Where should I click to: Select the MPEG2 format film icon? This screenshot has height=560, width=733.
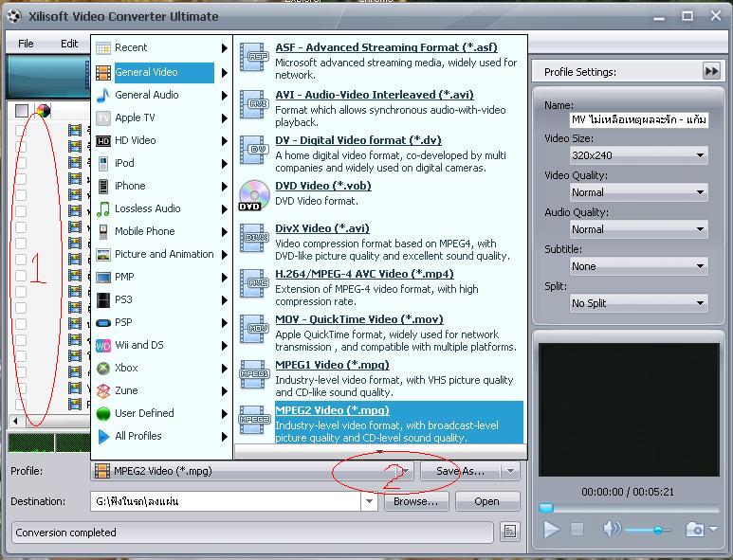(x=254, y=420)
